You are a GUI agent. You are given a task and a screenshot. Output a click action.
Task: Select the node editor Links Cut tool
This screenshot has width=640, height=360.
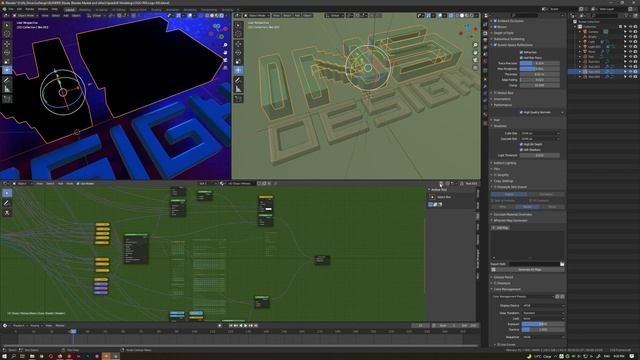coord(7,213)
